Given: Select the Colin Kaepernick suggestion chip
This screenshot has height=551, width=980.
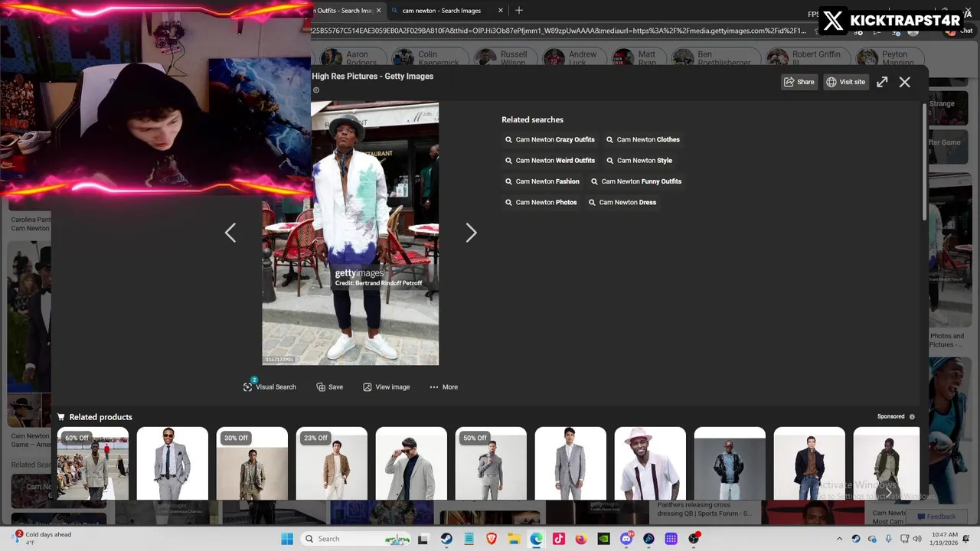Looking at the screenshot, I should [428, 58].
